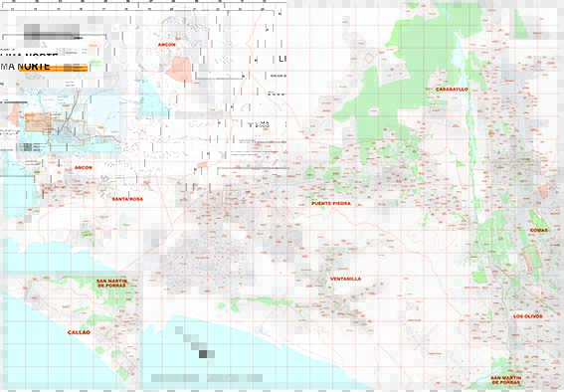Click the CARABAYLLO district label
564x392 pixels.
pyautogui.click(x=452, y=90)
